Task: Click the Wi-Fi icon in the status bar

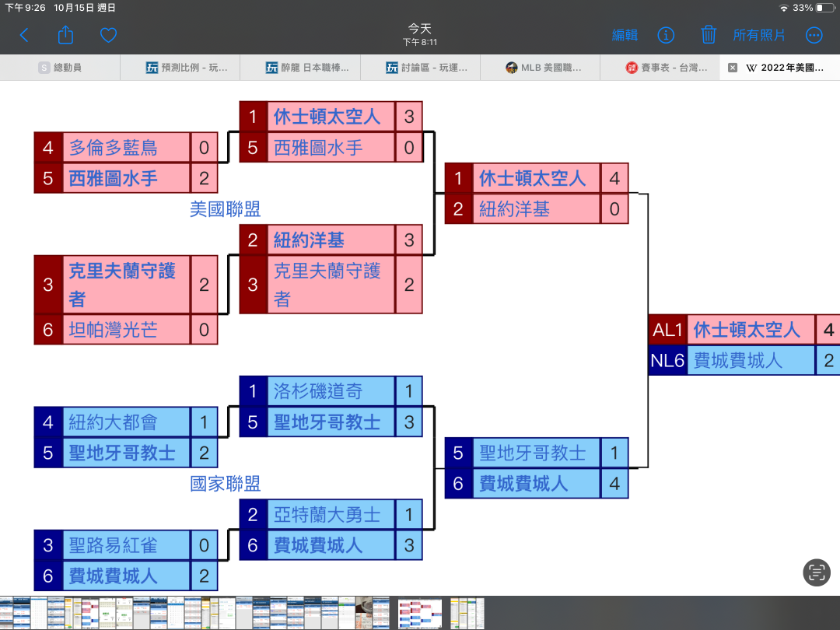Action: (x=784, y=8)
